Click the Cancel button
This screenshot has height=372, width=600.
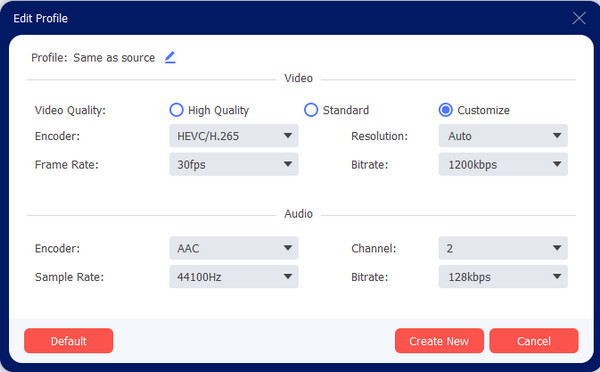click(534, 341)
